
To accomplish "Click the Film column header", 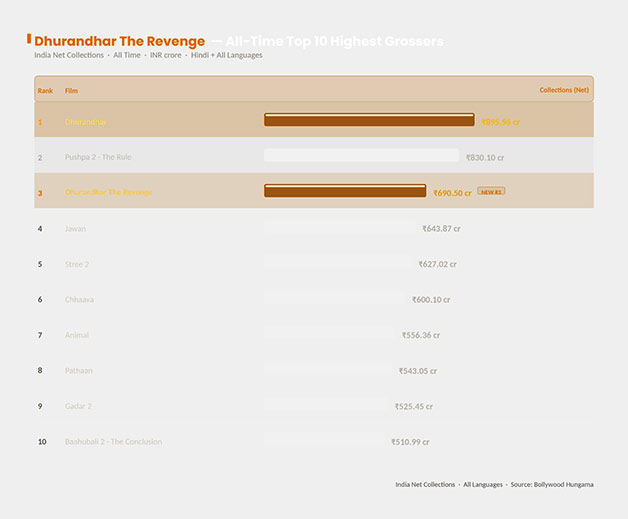I will pos(71,90).
